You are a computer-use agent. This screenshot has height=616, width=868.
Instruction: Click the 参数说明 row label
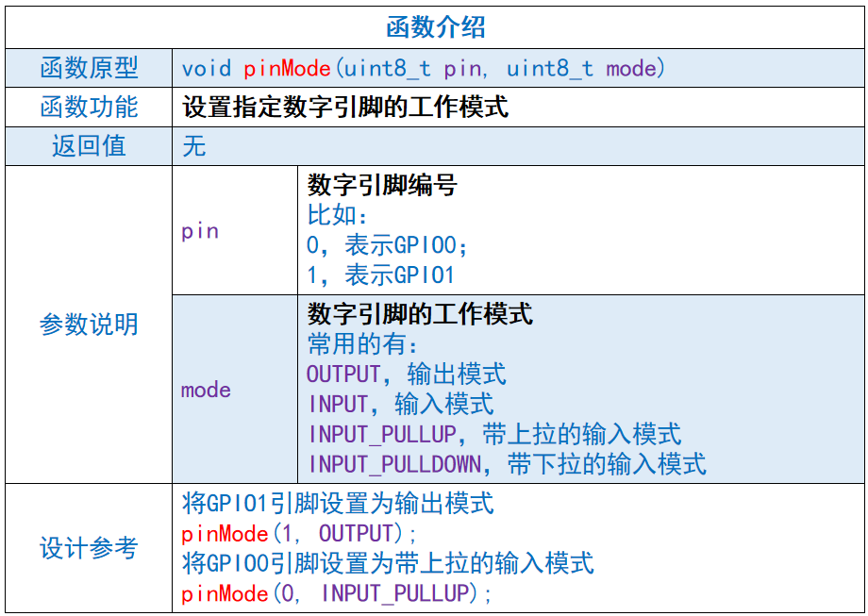87,325
